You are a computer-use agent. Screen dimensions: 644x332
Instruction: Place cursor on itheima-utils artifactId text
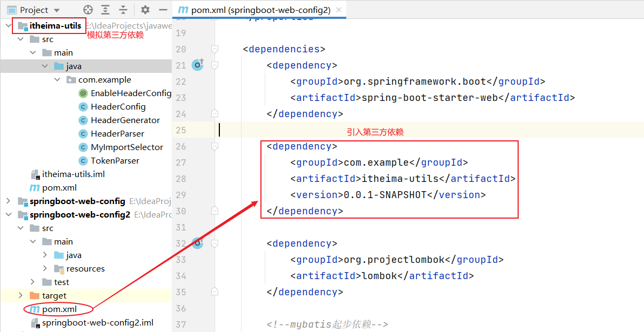[x=405, y=179]
